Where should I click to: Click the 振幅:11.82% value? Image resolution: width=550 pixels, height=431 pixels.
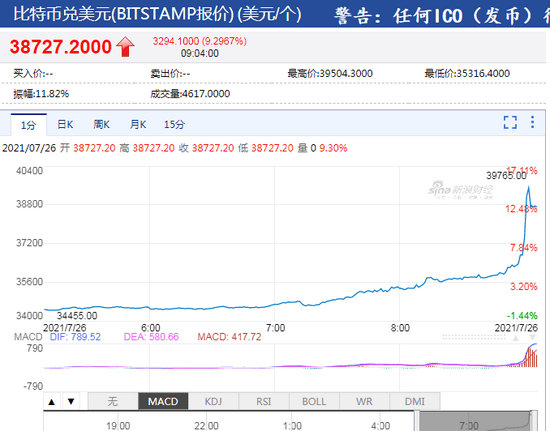pos(41,94)
